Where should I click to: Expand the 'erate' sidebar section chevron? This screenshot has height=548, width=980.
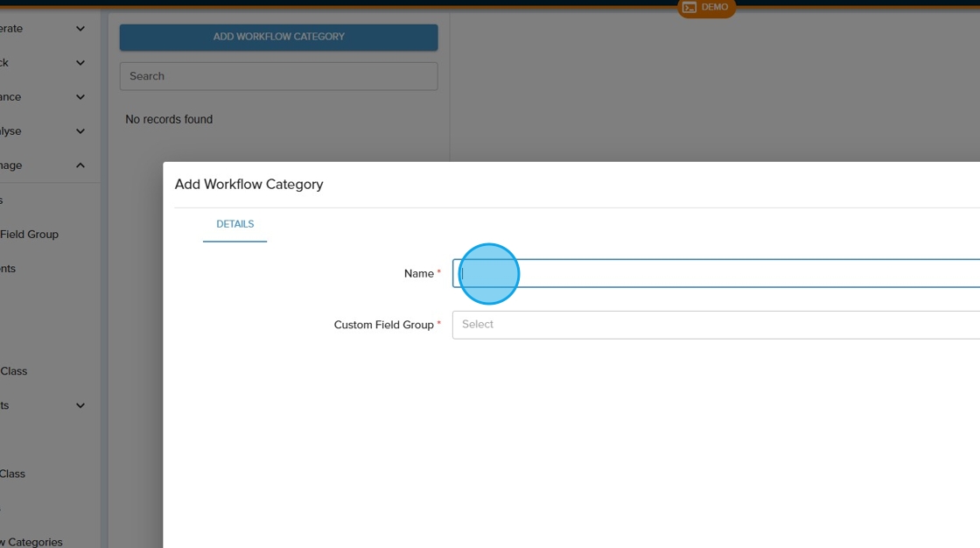(x=80, y=29)
